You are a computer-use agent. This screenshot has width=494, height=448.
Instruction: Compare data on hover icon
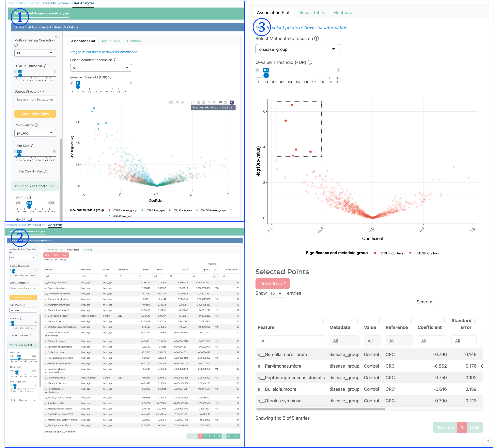(225, 102)
